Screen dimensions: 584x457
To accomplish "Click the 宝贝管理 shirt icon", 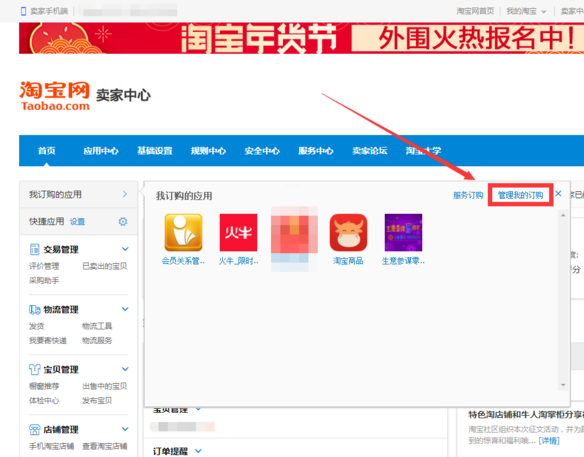I will 35,369.
